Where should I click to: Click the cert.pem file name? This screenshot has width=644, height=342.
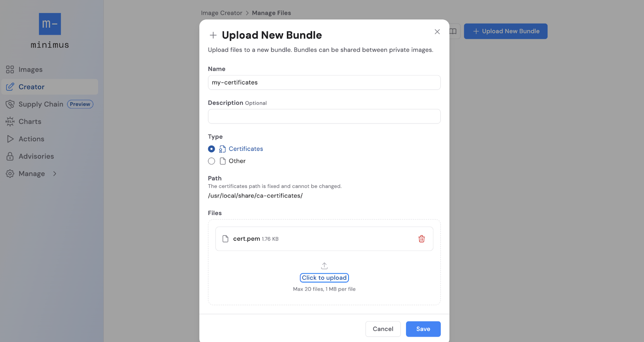(x=246, y=239)
